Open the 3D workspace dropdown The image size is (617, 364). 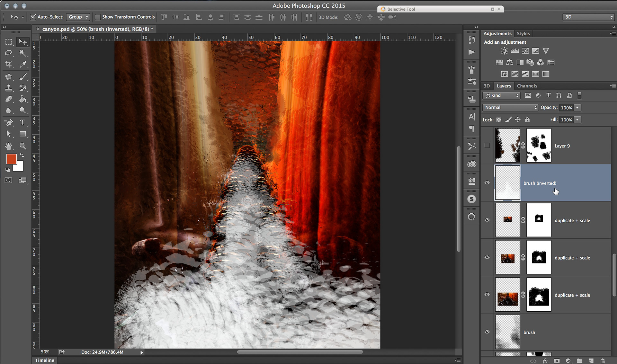click(588, 17)
